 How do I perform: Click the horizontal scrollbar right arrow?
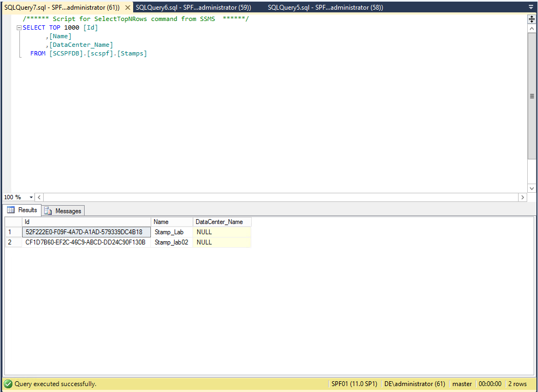tap(522, 198)
